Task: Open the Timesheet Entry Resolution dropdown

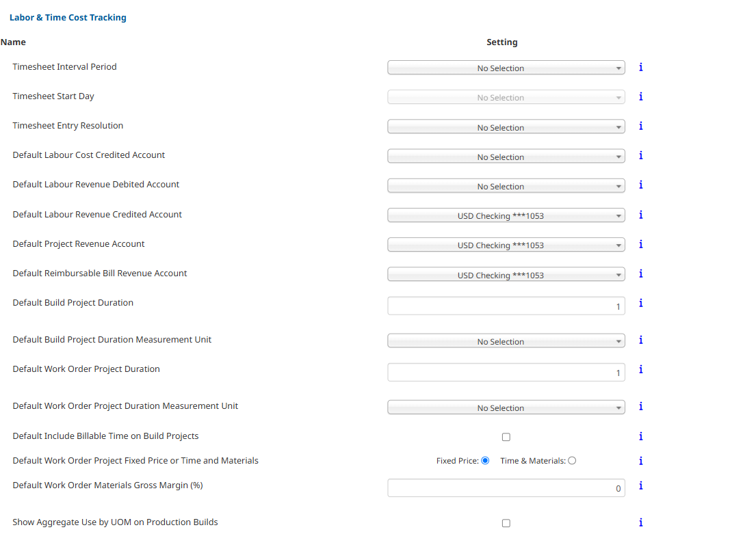Action: (x=506, y=127)
